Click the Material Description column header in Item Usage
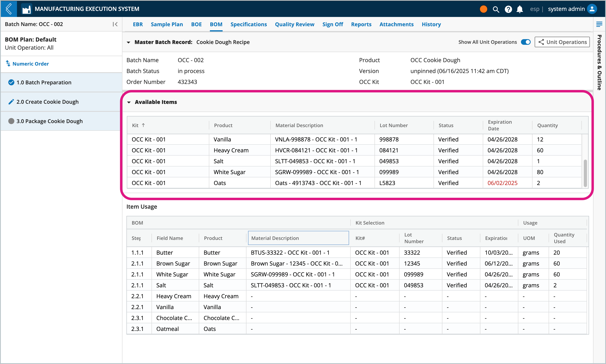 [298, 238]
